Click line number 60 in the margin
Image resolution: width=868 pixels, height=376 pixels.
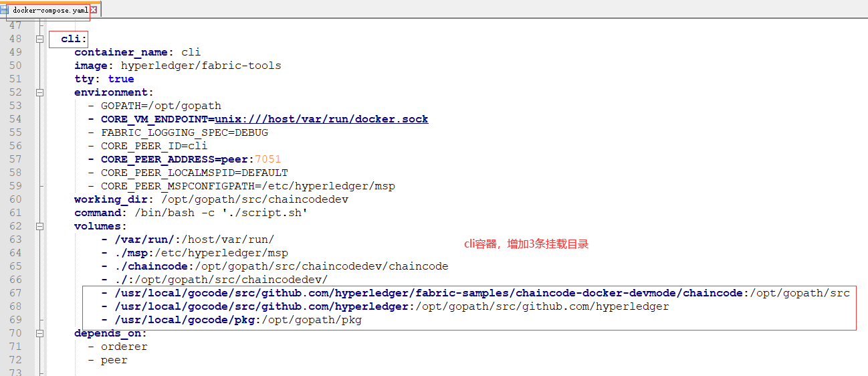[x=15, y=199]
